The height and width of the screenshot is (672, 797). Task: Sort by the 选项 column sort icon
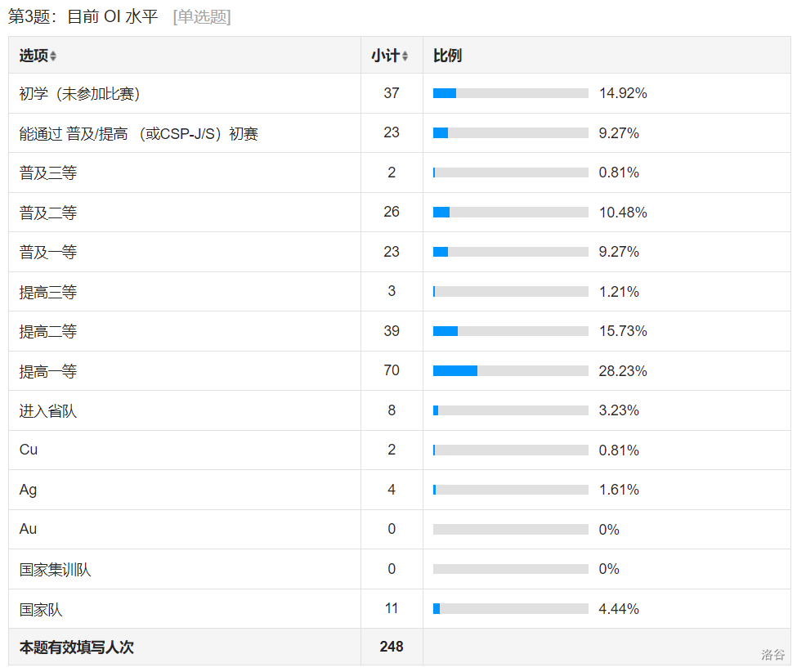(53, 56)
